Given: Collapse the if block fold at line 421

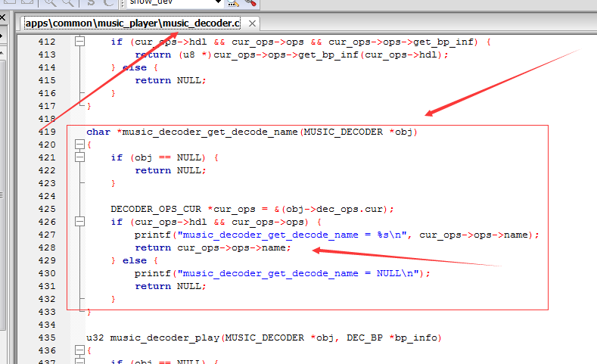Looking at the screenshot, I should 79,157.
